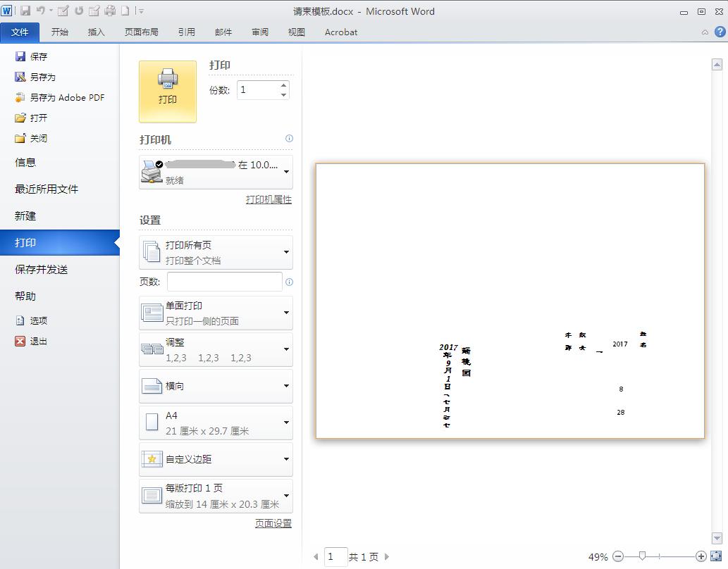Open the 页面设置 link
This screenshot has width=728, height=569.
tap(273, 523)
